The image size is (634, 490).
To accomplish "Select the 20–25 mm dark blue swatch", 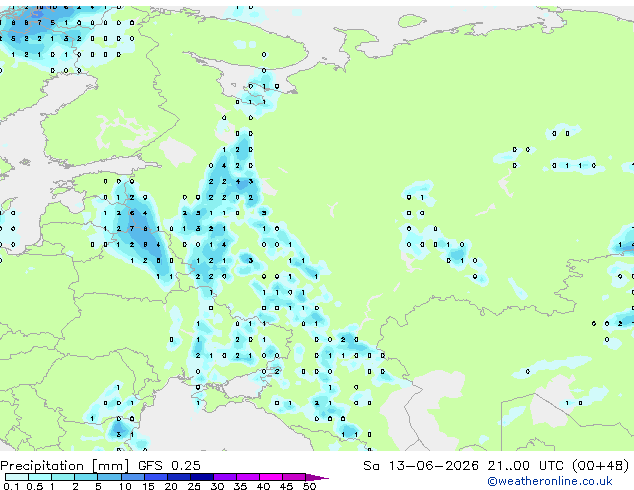I will [x=179, y=477].
